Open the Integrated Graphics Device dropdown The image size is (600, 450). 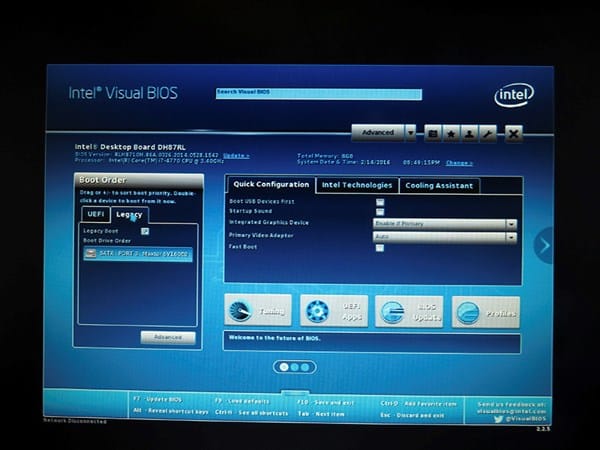coord(445,224)
